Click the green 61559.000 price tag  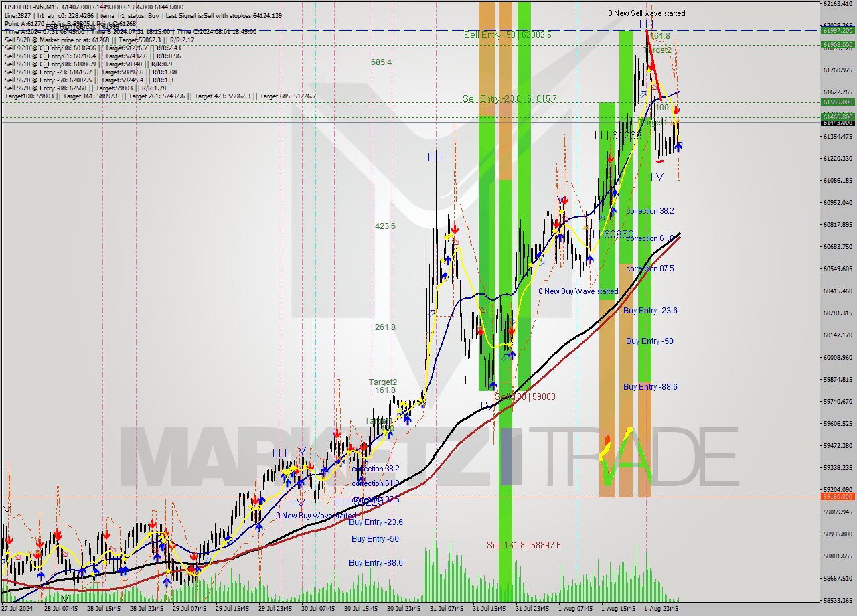837,102
